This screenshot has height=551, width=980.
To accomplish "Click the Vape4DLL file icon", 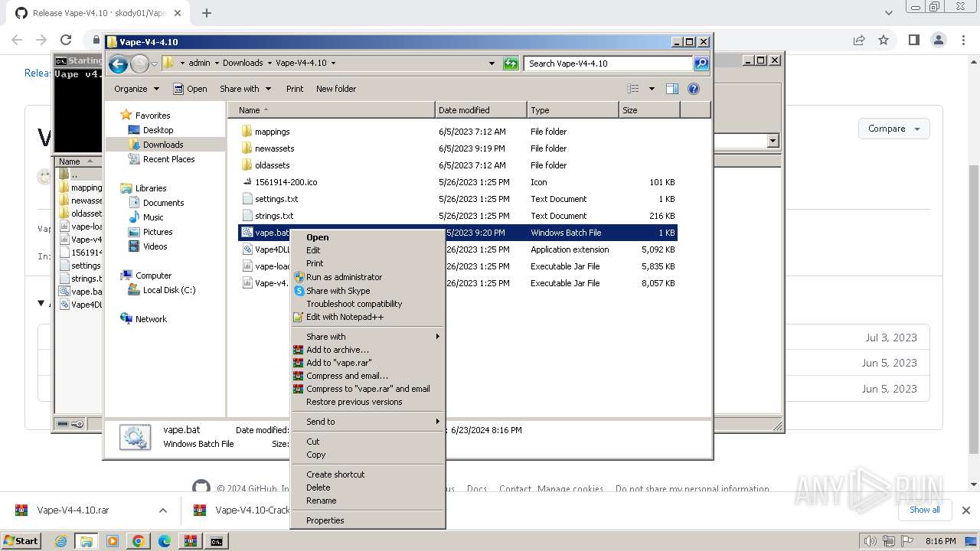I will (247, 249).
